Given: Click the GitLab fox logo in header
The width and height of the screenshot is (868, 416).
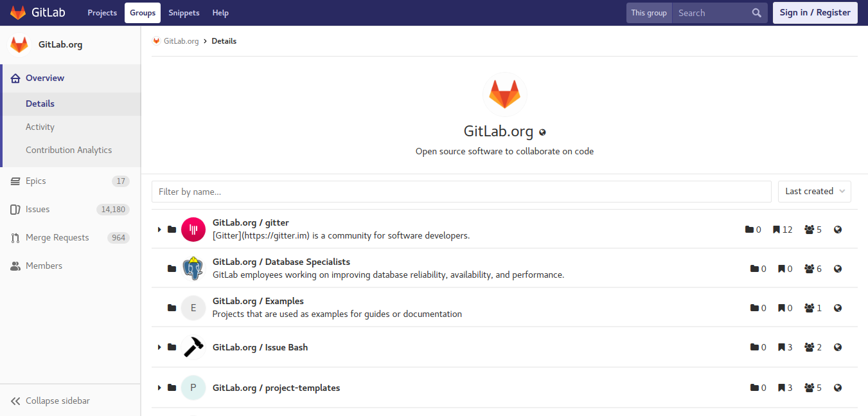Looking at the screenshot, I should pyautogui.click(x=18, y=13).
